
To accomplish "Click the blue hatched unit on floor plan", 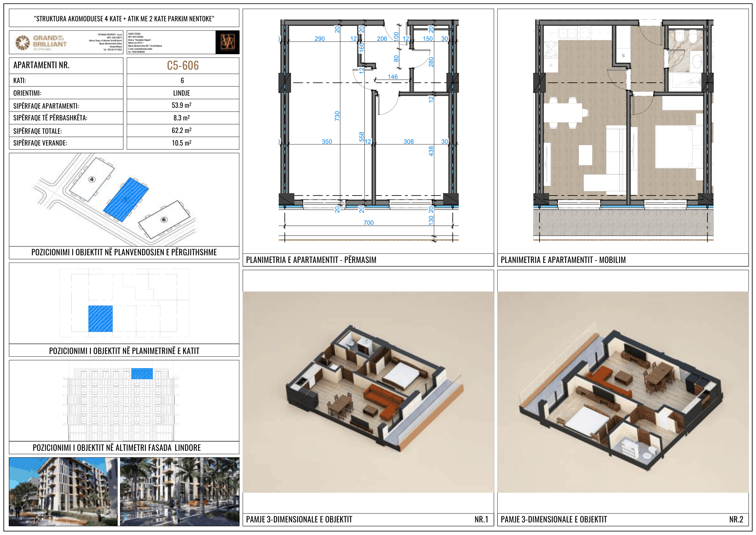I will tap(101, 319).
